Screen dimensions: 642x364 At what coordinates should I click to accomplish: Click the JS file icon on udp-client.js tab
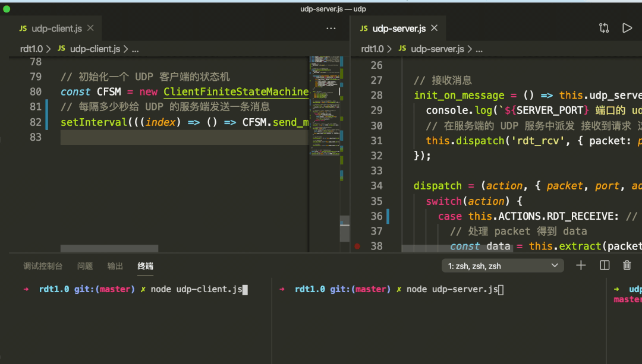coord(23,29)
